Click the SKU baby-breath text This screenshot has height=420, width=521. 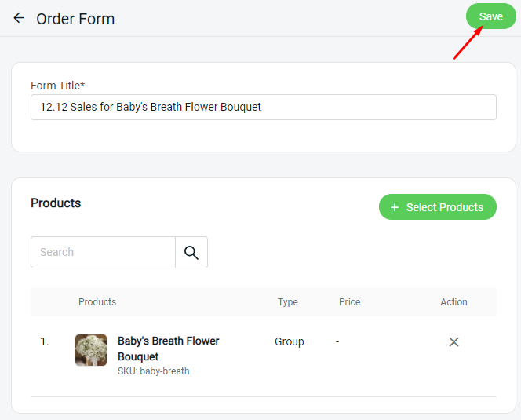coord(153,371)
